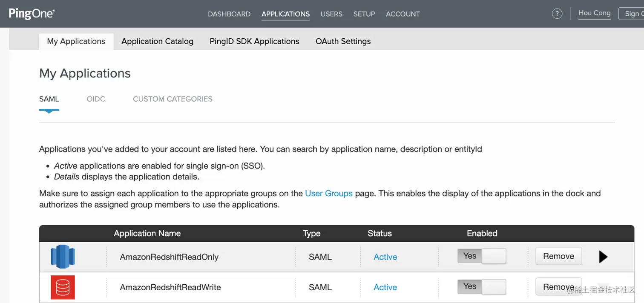
Task: Expand AmazonRedshiftReadOnly row details arrow
Action: pos(603,257)
